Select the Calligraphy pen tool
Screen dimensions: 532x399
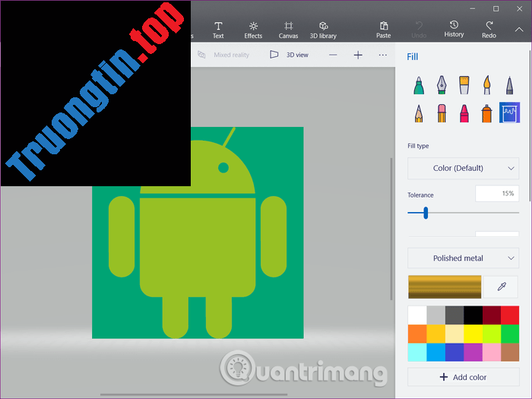[442, 85]
